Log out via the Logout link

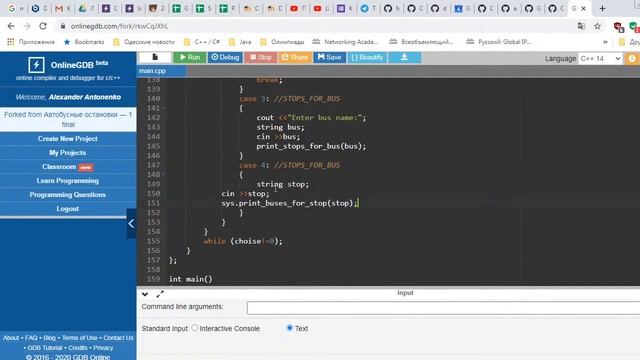point(68,209)
